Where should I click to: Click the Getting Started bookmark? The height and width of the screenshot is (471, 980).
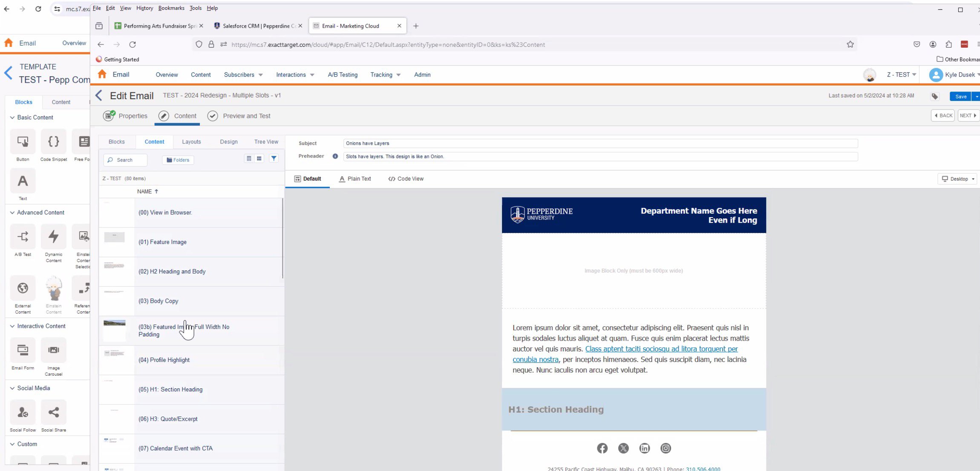(x=118, y=59)
